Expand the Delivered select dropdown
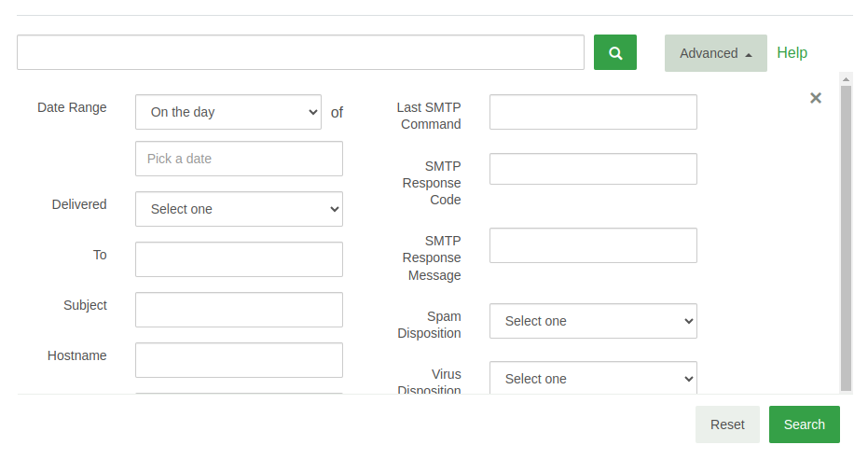The image size is (868, 459). point(239,209)
